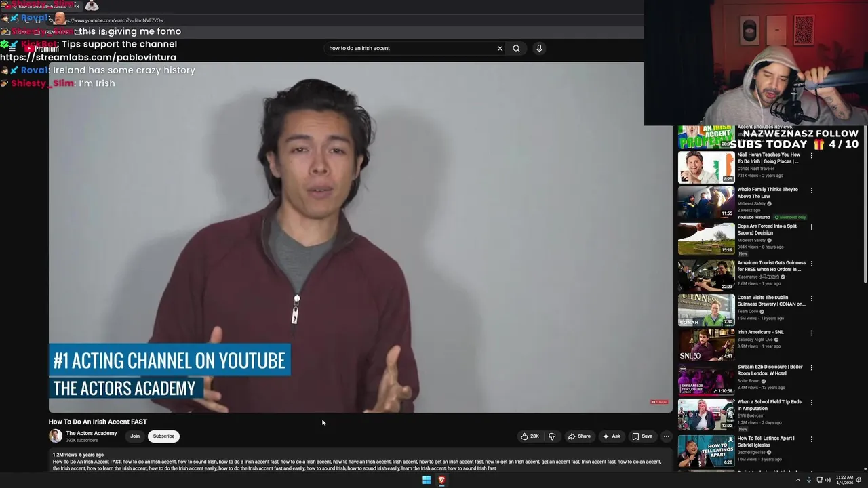This screenshot has width=868, height=488.
Task: Open options menu for Whole Family video
Action: [811, 190]
